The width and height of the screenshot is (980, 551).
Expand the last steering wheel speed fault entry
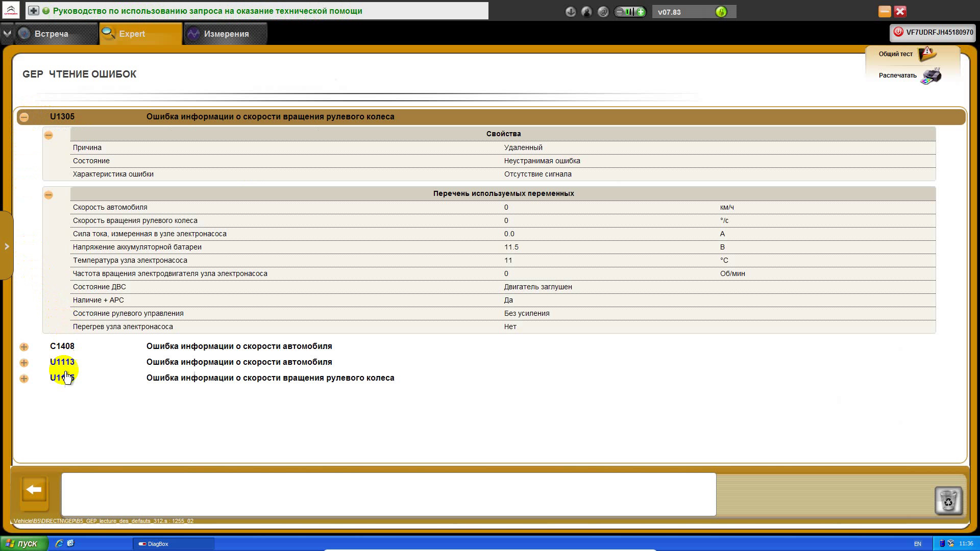(24, 379)
